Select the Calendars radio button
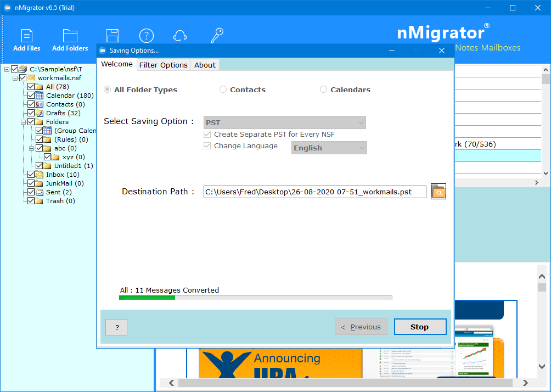This screenshot has height=392, width=551. pyautogui.click(x=323, y=89)
